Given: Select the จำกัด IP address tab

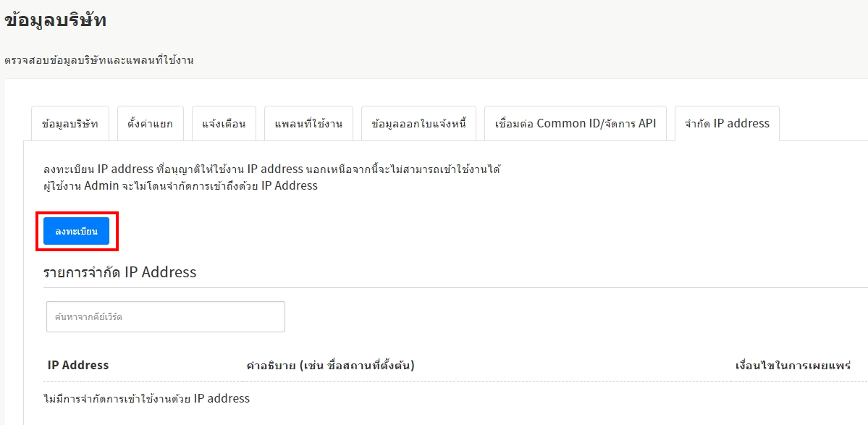Looking at the screenshot, I should pyautogui.click(x=727, y=124).
